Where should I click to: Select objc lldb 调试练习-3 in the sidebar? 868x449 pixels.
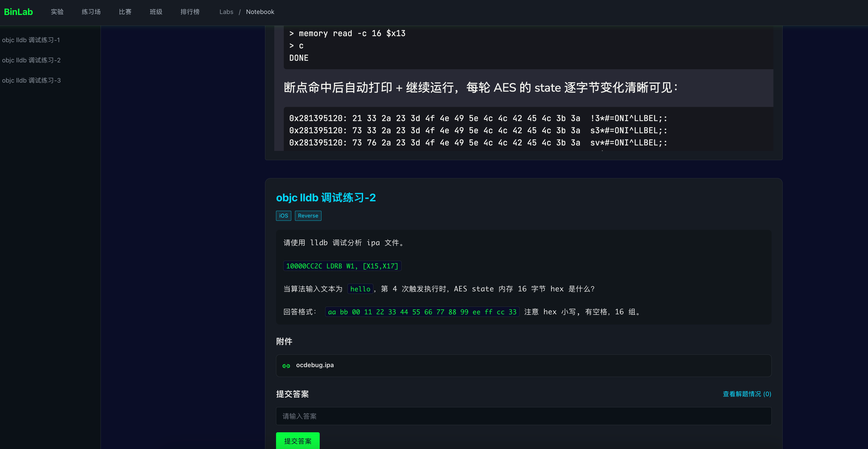(31, 80)
